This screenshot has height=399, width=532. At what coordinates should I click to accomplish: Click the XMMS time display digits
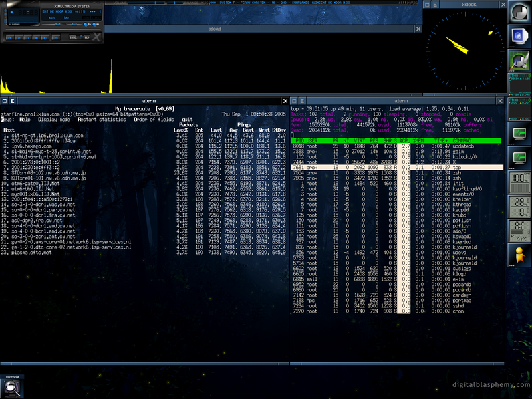click(x=28, y=13)
